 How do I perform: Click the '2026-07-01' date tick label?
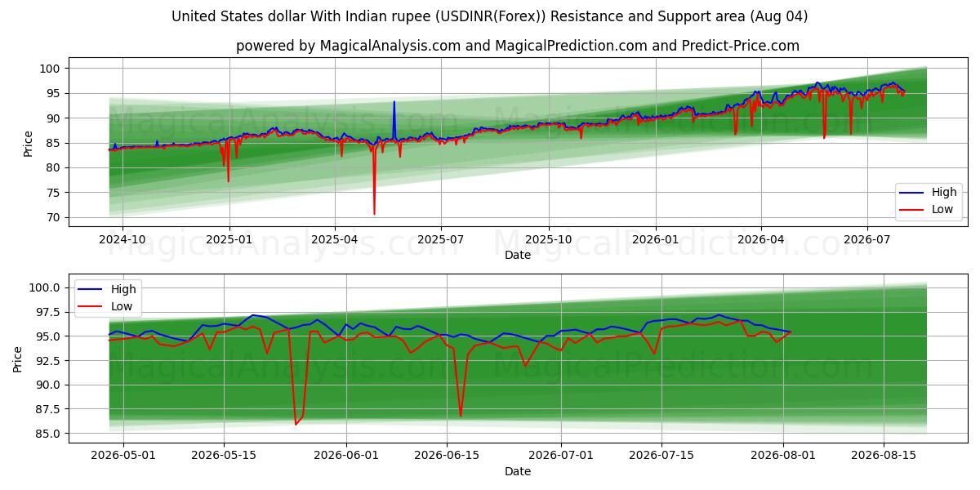[561, 456]
